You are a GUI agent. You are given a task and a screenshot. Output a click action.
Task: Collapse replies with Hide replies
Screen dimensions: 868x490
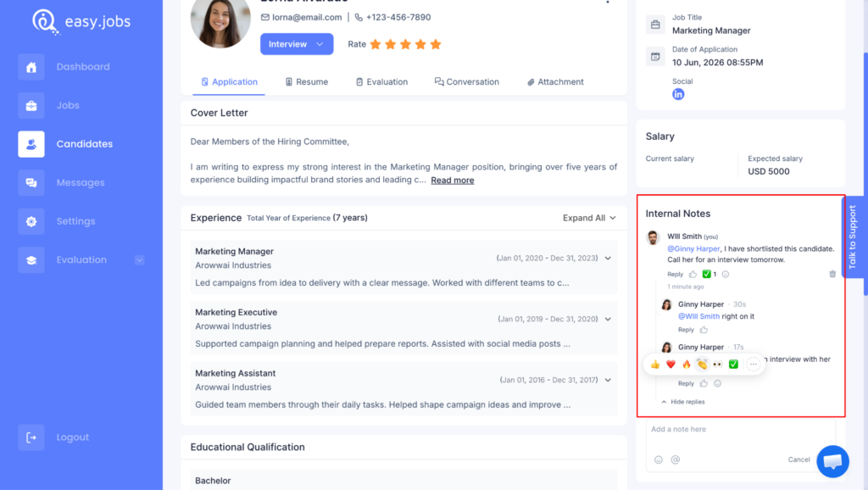[683, 402]
